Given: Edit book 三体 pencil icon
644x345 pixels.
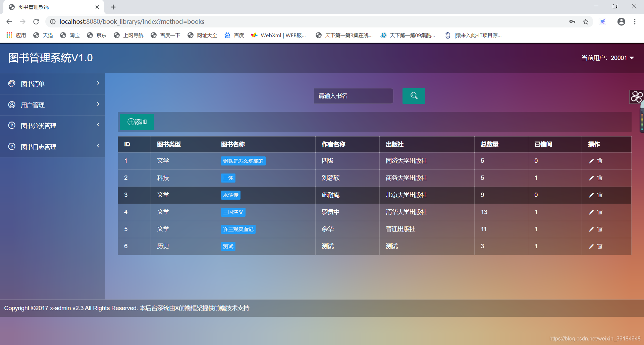Looking at the screenshot, I should tap(591, 178).
